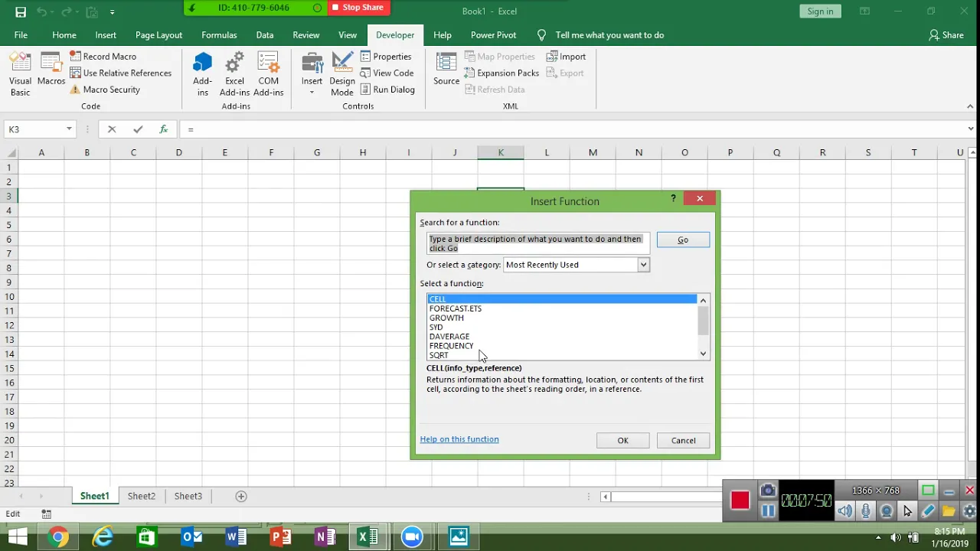Open the File menu
980x551 pixels.
[x=21, y=35]
